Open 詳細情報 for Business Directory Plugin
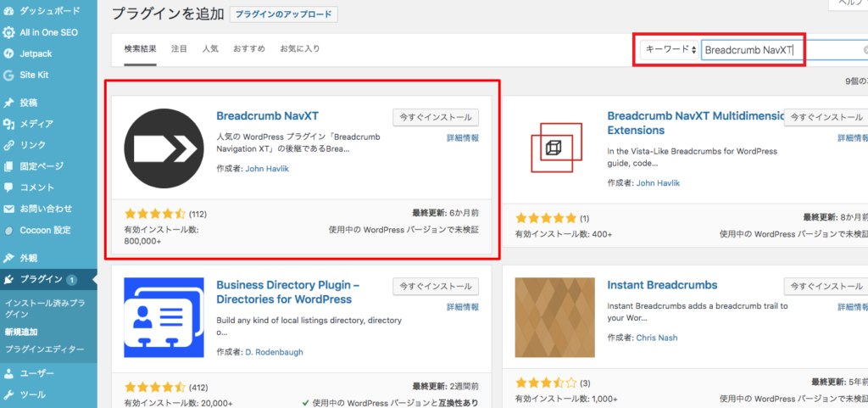 coord(463,307)
